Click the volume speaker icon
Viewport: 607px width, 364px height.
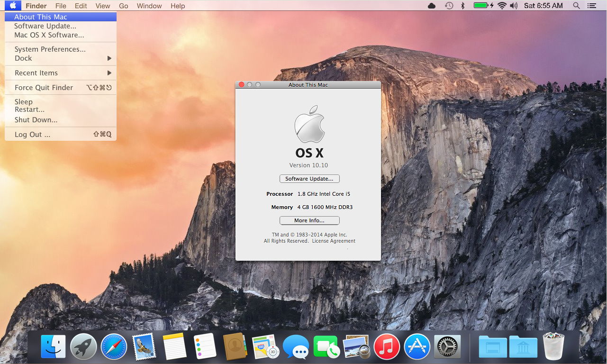514,6
